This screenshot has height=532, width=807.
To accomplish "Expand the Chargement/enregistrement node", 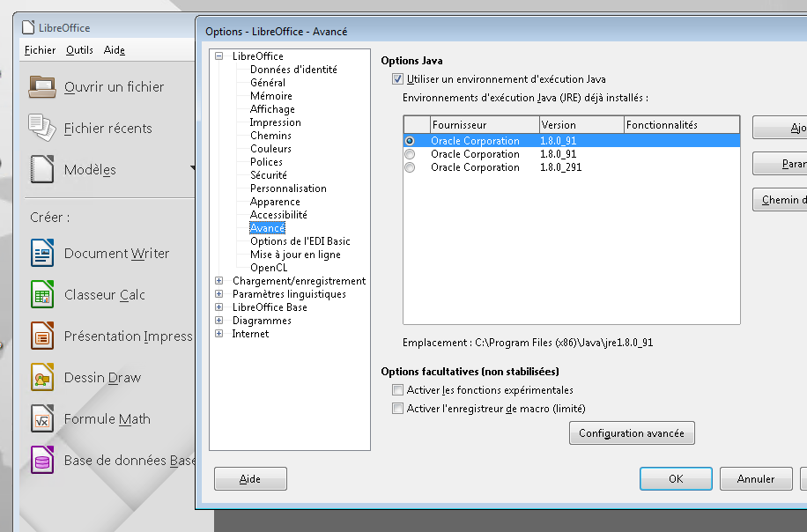I will [x=218, y=280].
